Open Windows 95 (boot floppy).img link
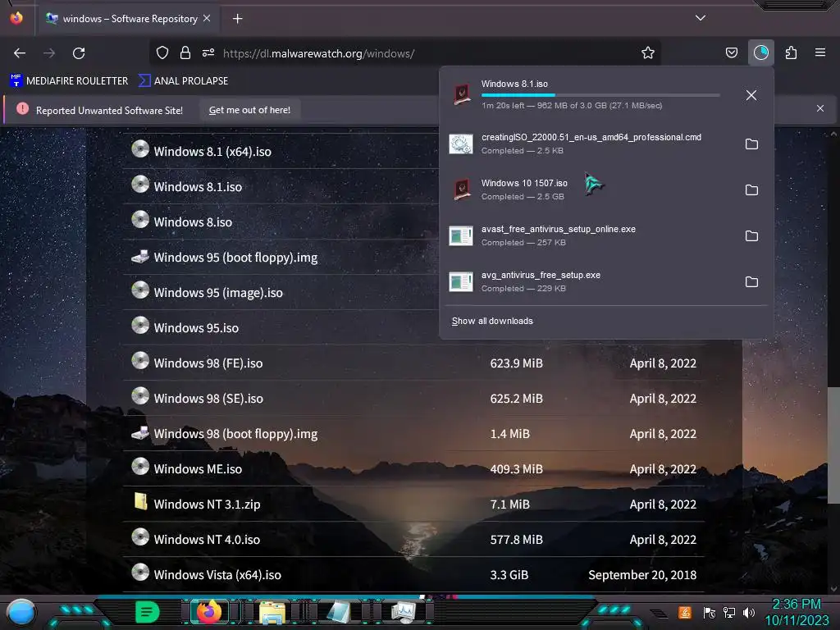The width and height of the screenshot is (840, 630). click(235, 258)
